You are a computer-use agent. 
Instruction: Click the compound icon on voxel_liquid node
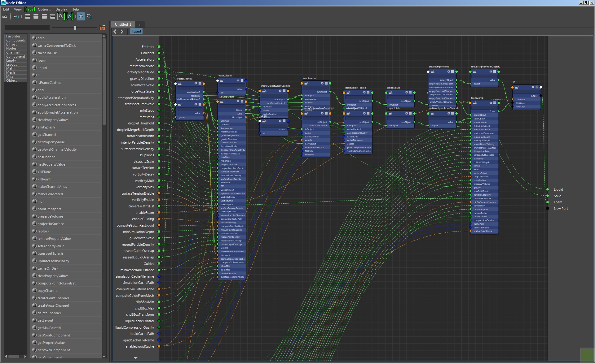(x=222, y=80)
